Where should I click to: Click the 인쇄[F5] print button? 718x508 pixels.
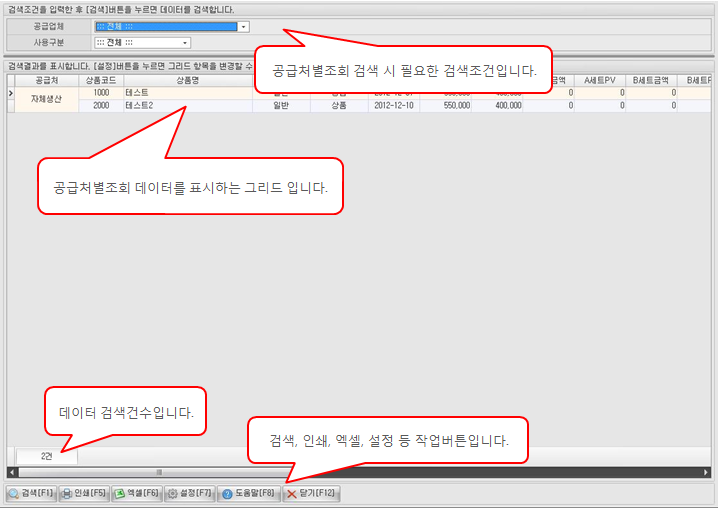tap(84, 493)
